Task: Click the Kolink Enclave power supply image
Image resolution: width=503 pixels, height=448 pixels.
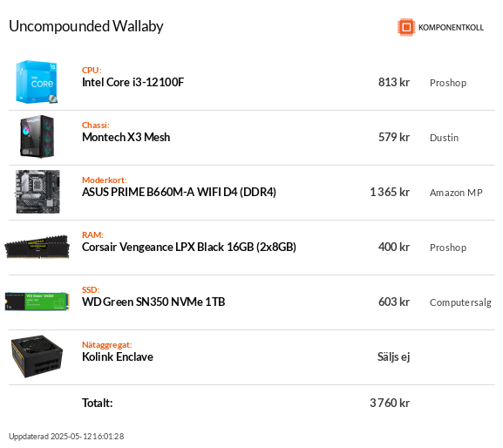Action: (37, 356)
